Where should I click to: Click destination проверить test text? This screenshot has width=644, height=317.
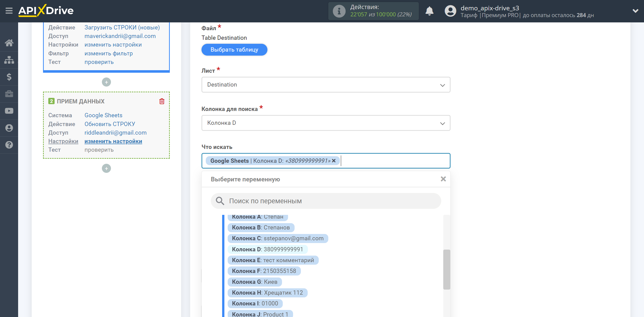99,150
